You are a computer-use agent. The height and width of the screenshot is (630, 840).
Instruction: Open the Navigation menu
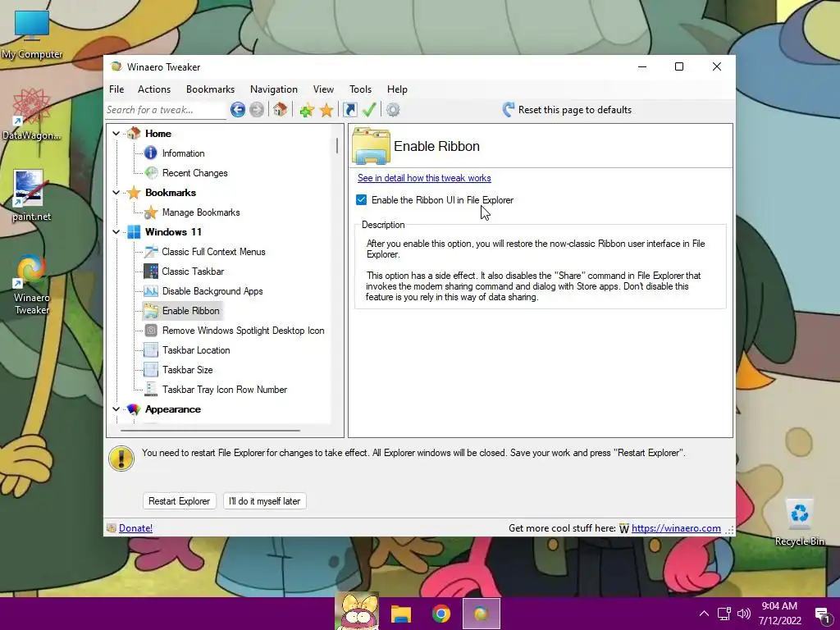coord(274,89)
